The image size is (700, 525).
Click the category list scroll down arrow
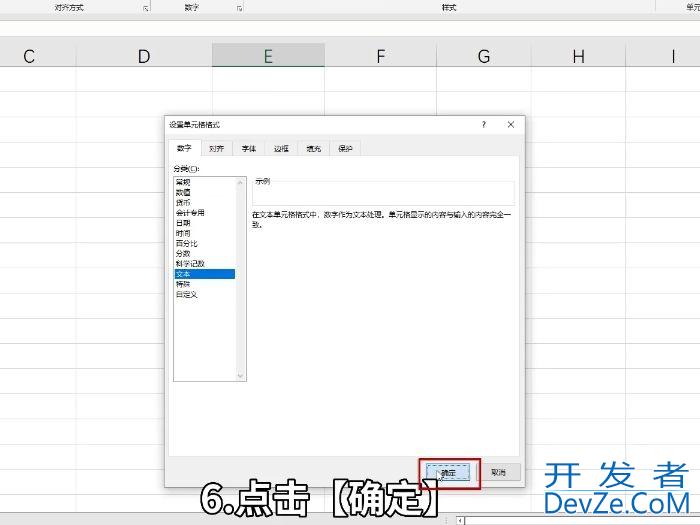(240, 376)
